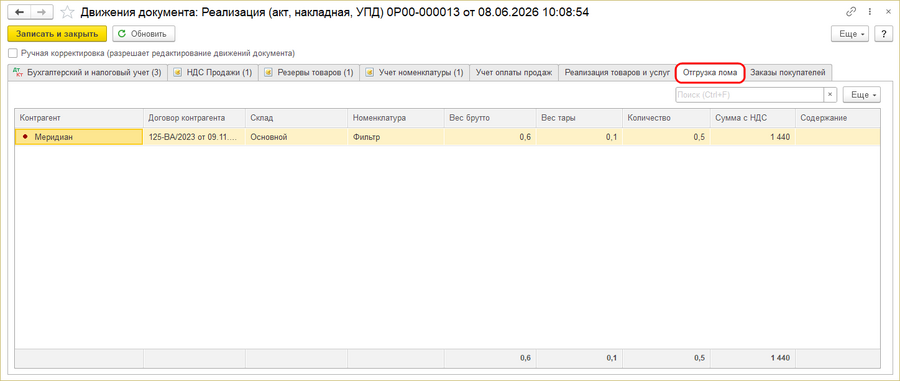The width and height of the screenshot is (900, 381).
Task: Open Учет номенклатуры (1) tab
Action: click(415, 73)
